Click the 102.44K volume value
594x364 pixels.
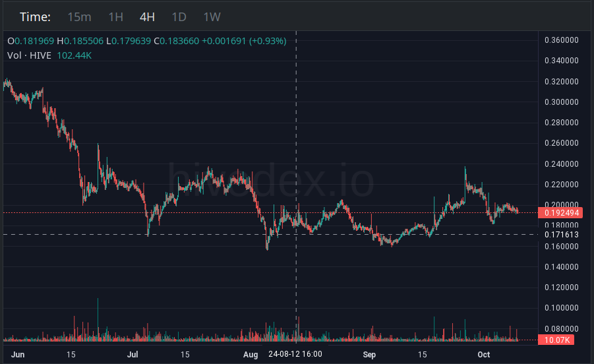pyautogui.click(x=74, y=55)
